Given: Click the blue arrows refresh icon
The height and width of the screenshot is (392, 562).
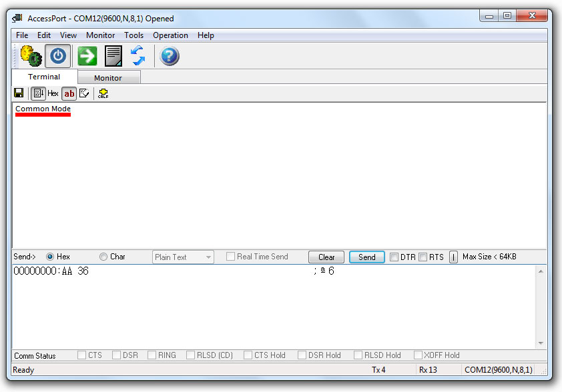Looking at the screenshot, I should click(137, 56).
